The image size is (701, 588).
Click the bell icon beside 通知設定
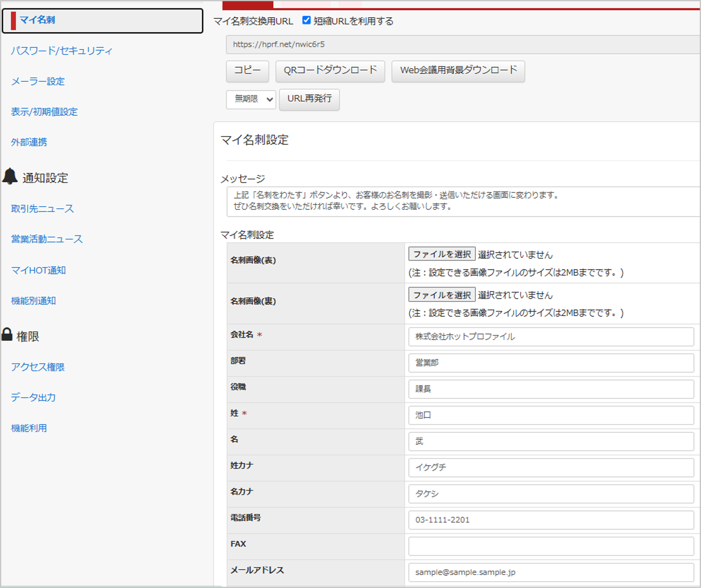pos(10,177)
